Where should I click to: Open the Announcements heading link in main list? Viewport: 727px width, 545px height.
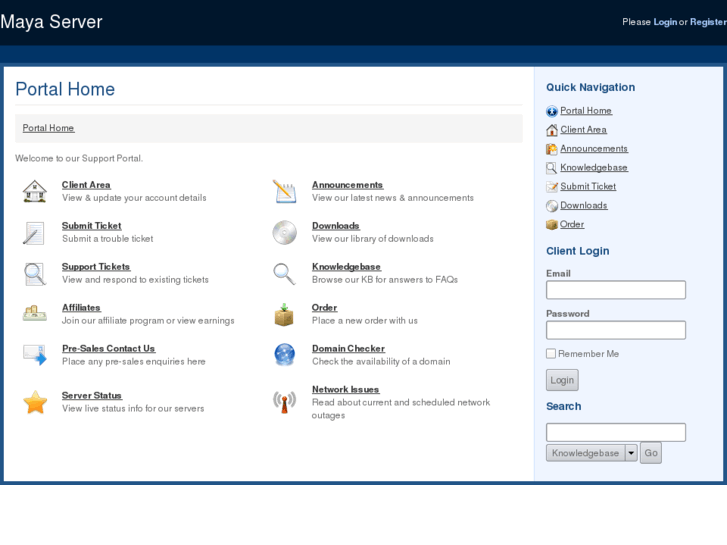pyautogui.click(x=347, y=185)
